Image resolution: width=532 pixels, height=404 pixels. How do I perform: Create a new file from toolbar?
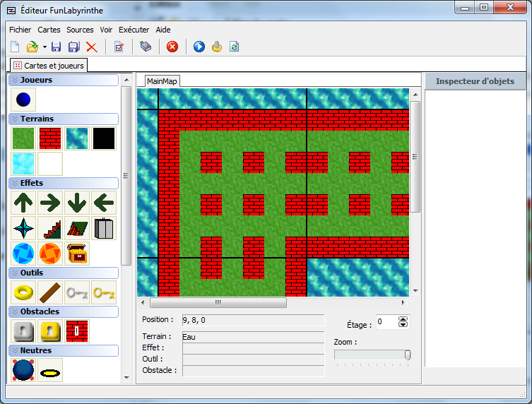[x=15, y=47]
